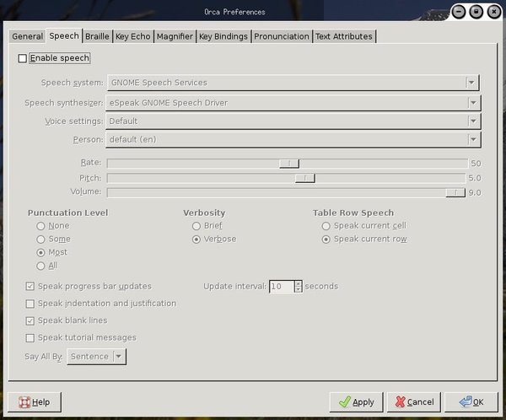Switch to the General tab
Viewport: 506px width, 420px height.
pos(28,36)
